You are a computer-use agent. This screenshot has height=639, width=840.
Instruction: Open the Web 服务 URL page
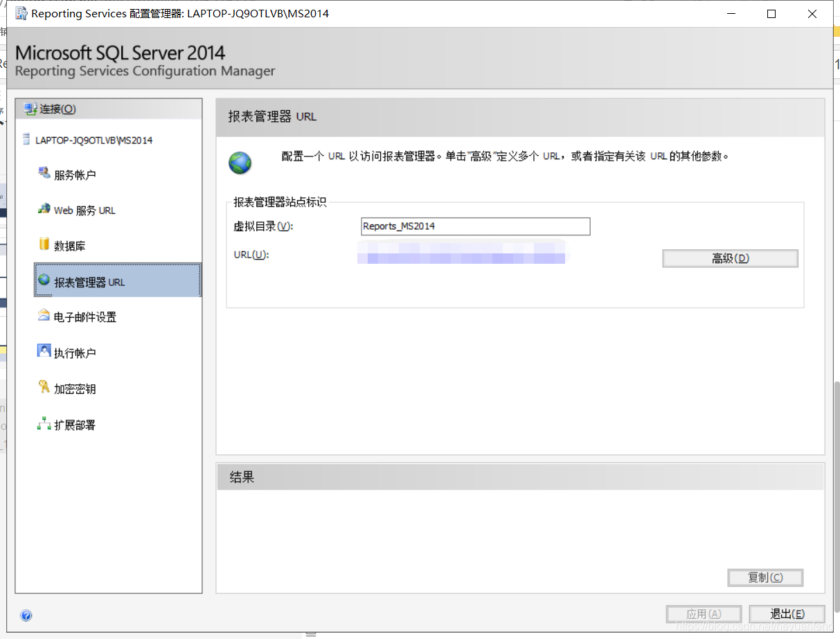(x=84, y=210)
